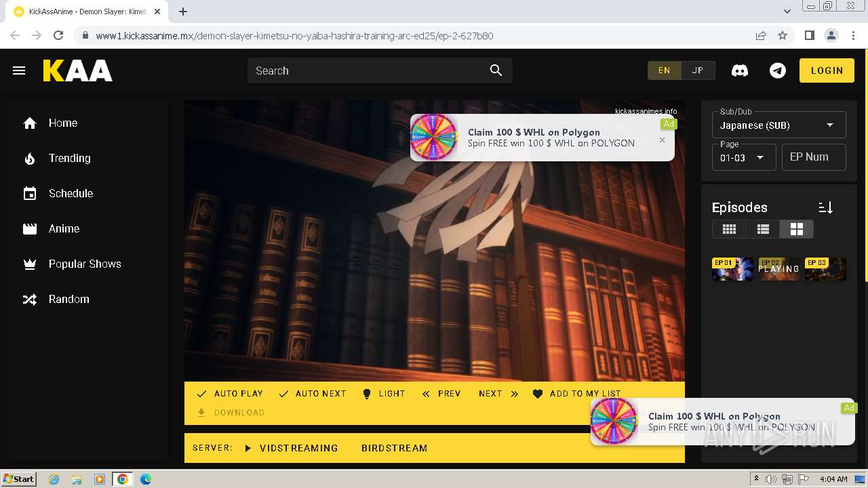This screenshot has width=868, height=488.
Task: Open the Windows Start button
Action: (x=18, y=479)
